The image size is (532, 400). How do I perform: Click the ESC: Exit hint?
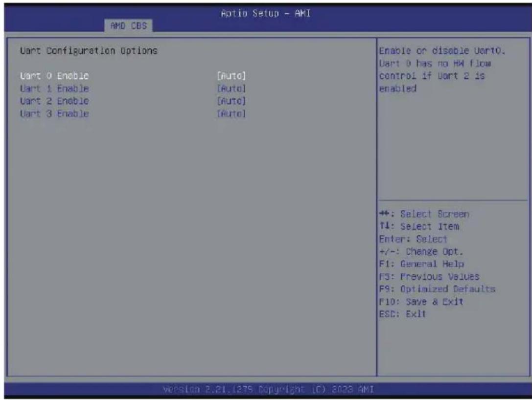click(x=402, y=314)
